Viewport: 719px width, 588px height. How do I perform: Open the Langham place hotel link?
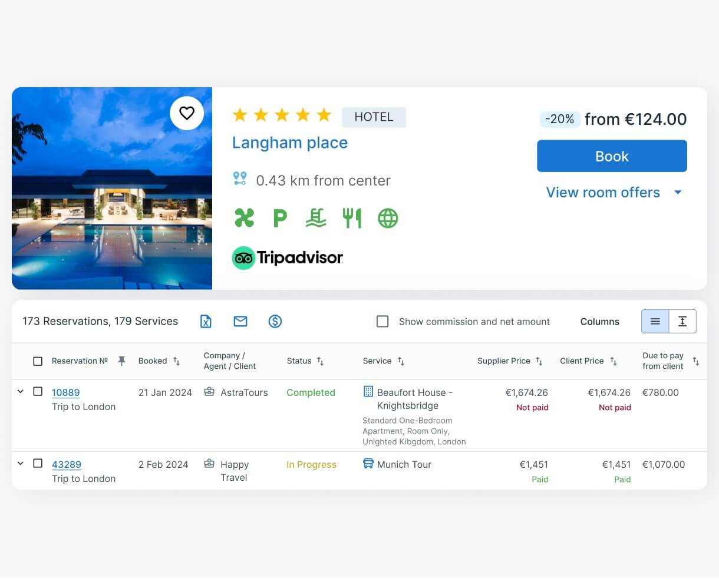(289, 143)
